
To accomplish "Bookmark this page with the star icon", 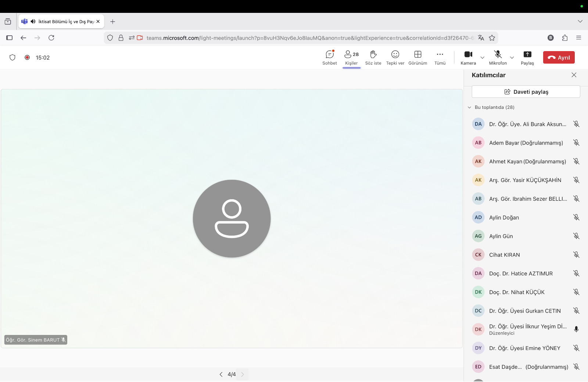I will click(x=492, y=38).
